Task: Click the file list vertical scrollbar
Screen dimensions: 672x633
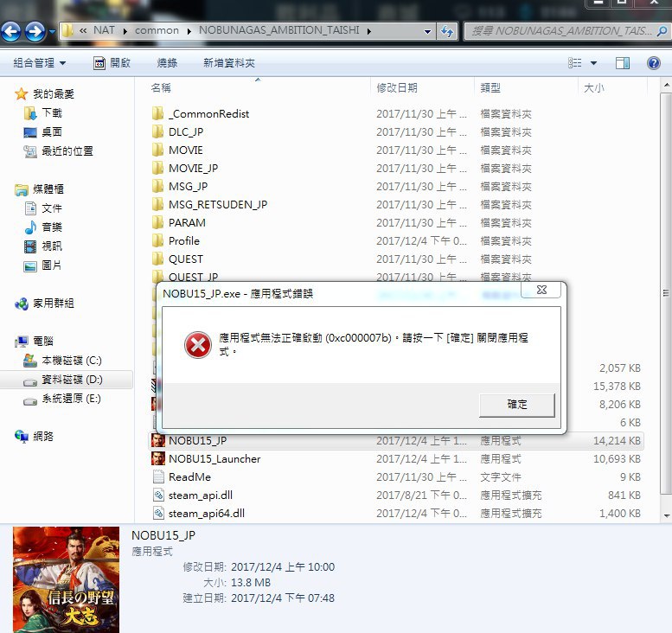Action: click(666, 293)
